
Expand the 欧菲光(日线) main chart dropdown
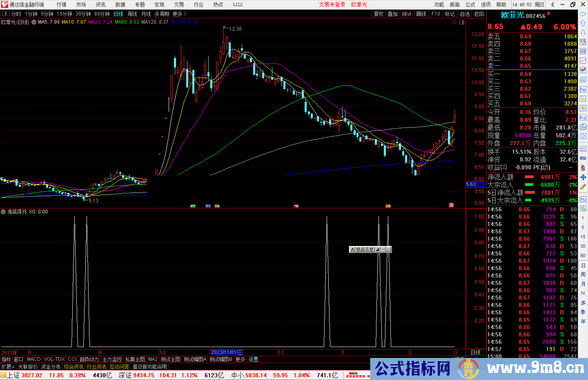pyautogui.click(x=34, y=22)
